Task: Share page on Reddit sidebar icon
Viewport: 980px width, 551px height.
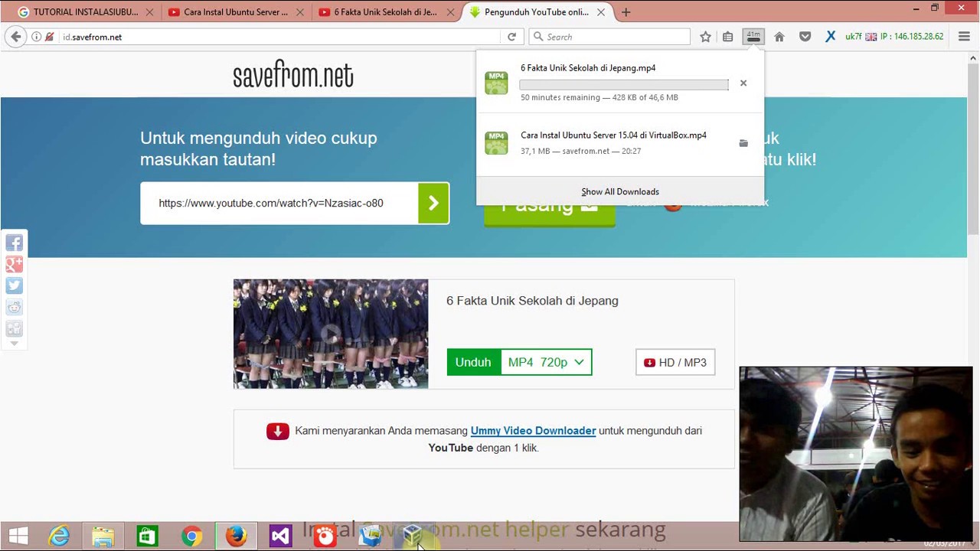Action: 14,308
